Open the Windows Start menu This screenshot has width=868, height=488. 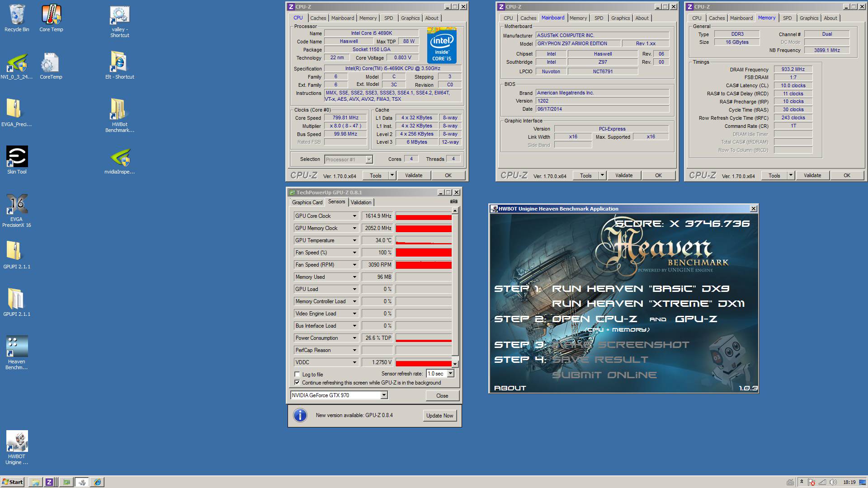(x=13, y=482)
